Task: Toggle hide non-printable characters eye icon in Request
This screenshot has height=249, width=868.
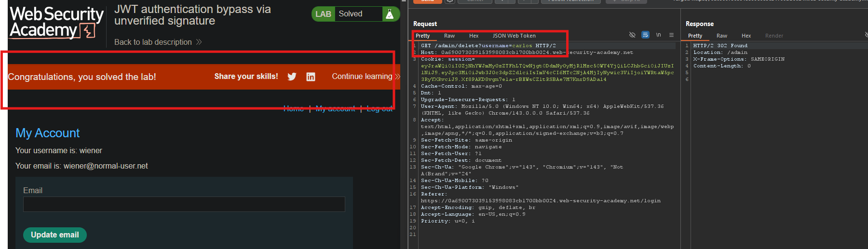Action: click(x=632, y=35)
